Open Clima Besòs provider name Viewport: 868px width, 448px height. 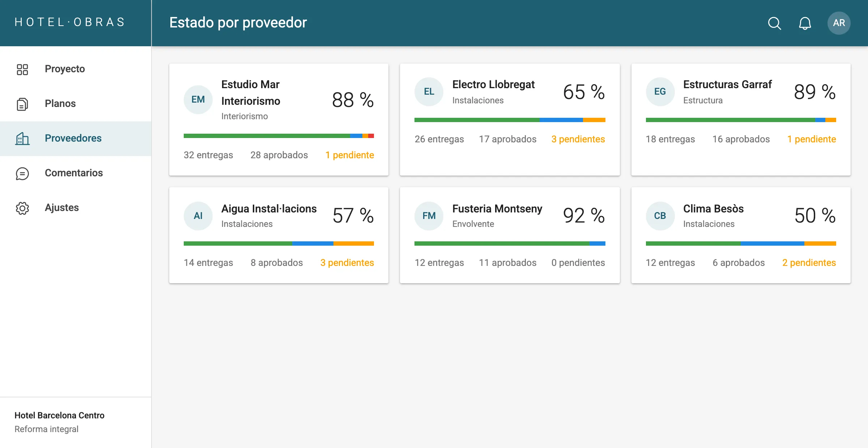713,208
